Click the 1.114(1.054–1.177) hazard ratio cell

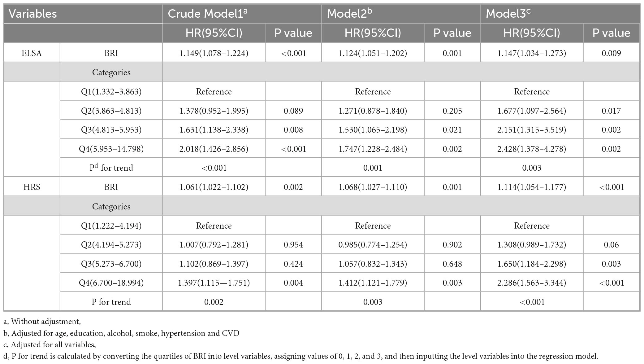tap(532, 187)
